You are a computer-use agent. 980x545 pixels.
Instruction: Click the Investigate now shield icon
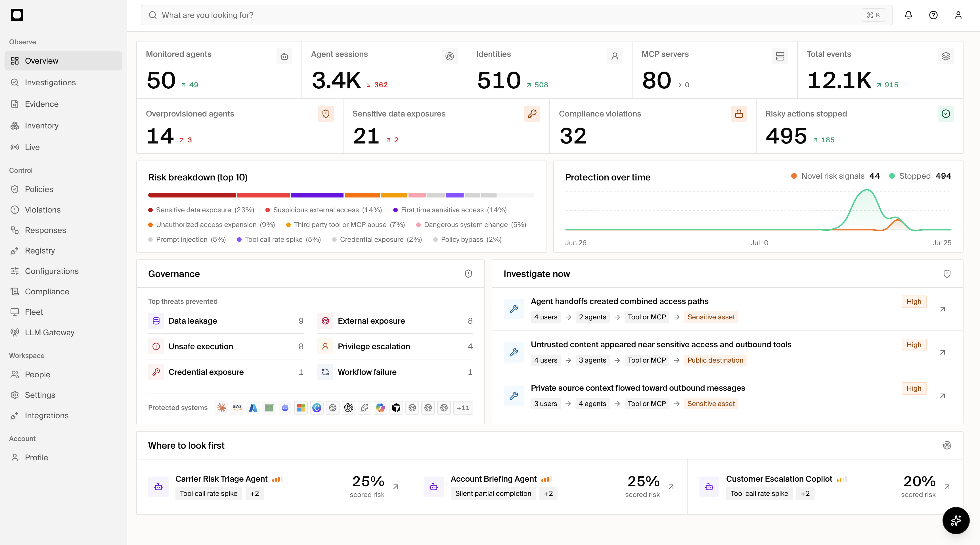(x=947, y=274)
